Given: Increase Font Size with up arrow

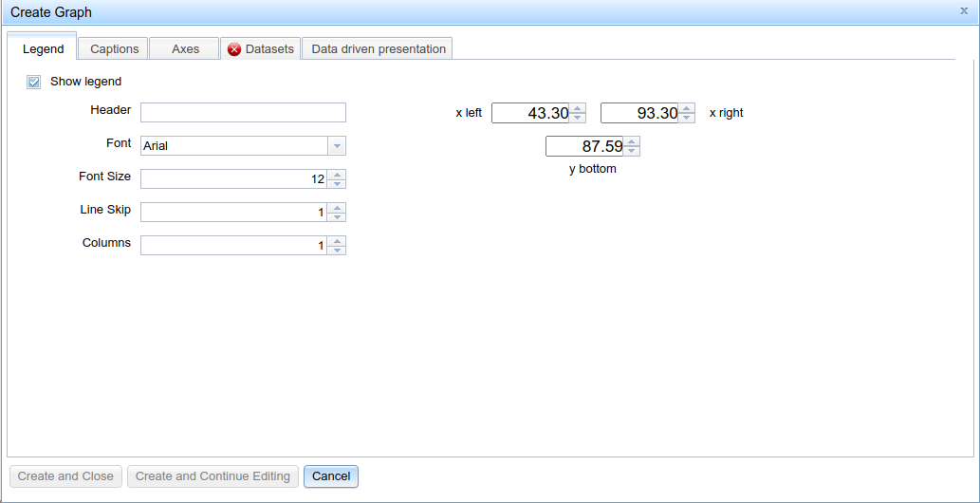Looking at the screenshot, I should [x=338, y=175].
